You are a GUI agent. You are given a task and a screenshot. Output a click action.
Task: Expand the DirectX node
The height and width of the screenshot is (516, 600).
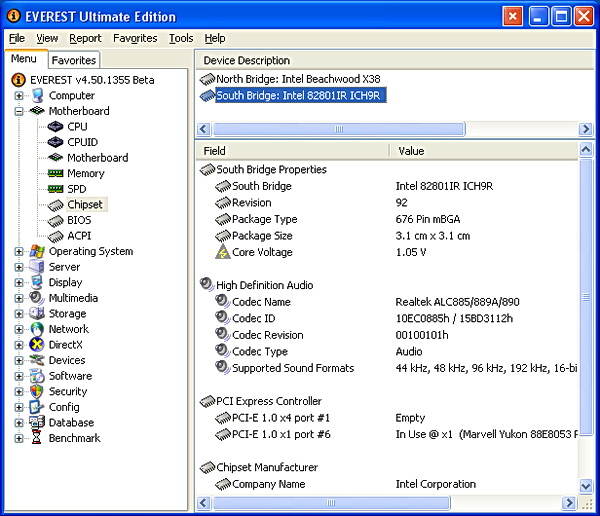click(19, 345)
